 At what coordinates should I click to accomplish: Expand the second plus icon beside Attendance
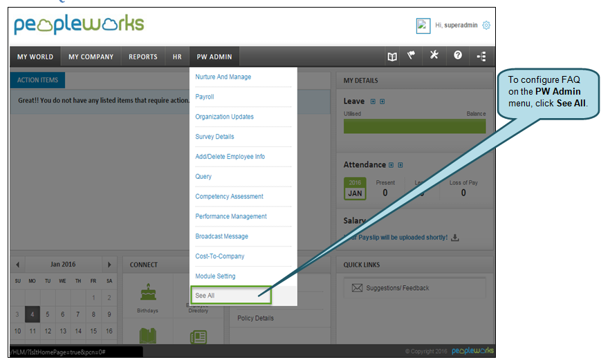click(400, 165)
